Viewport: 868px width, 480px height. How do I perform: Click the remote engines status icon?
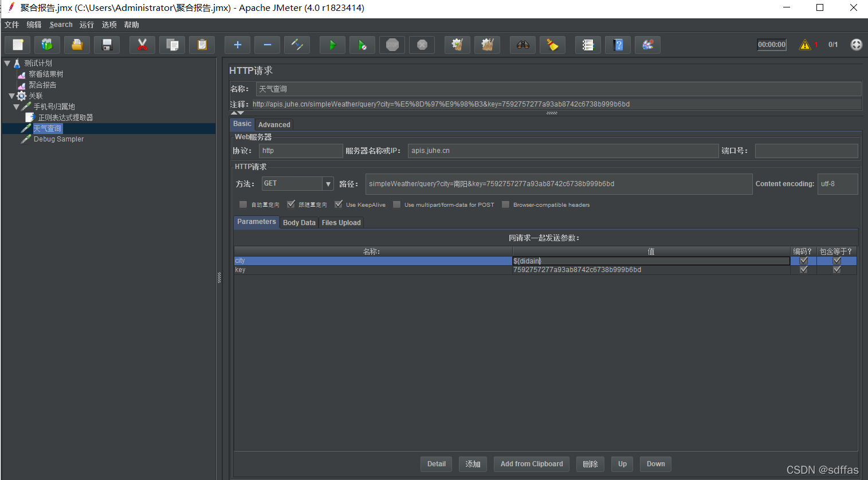click(x=857, y=45)
